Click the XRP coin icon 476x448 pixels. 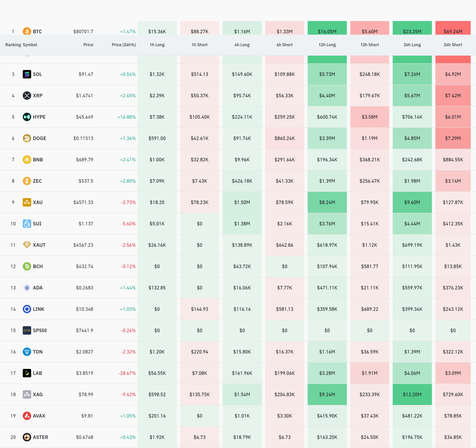point(27,96)
